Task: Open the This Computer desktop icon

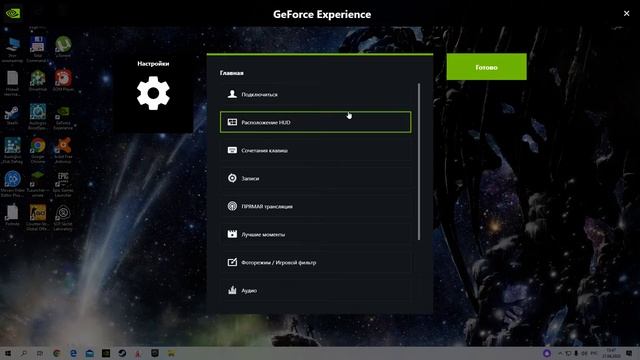Action: 12,50
